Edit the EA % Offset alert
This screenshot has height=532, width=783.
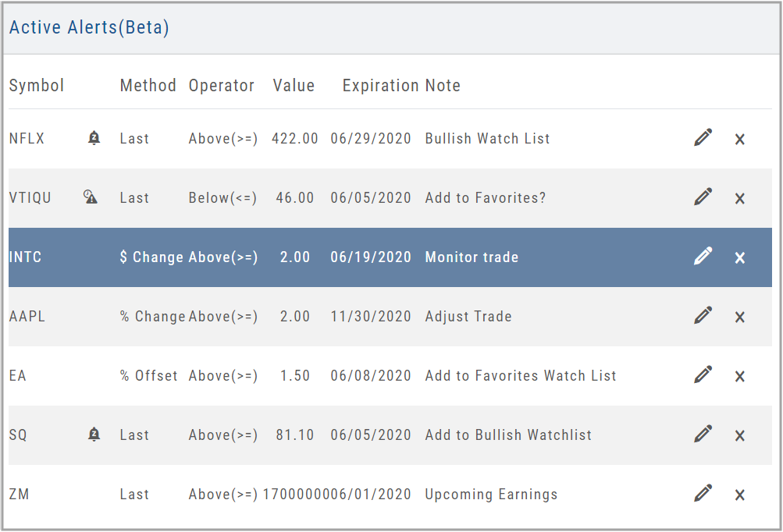703,376
